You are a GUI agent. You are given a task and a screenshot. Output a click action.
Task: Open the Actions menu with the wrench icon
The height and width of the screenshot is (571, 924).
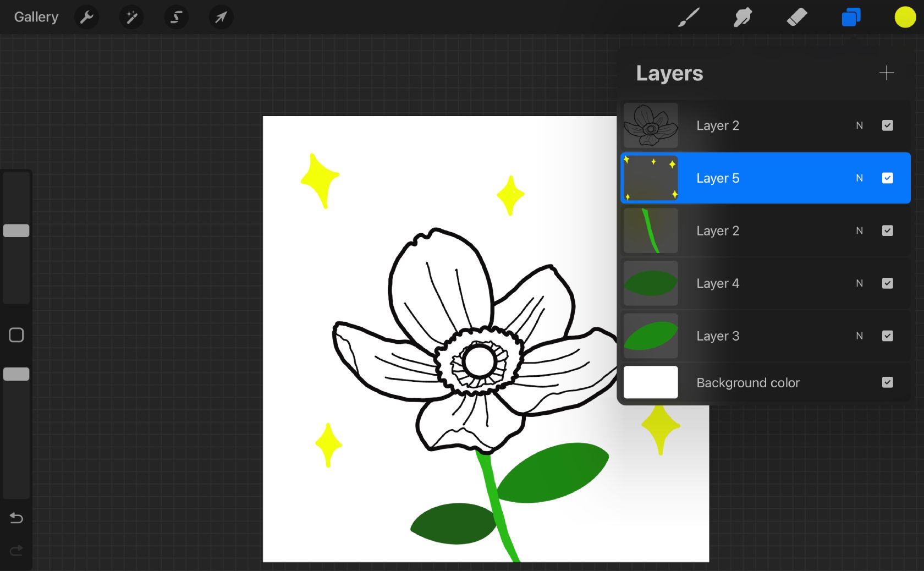point(86,17)
